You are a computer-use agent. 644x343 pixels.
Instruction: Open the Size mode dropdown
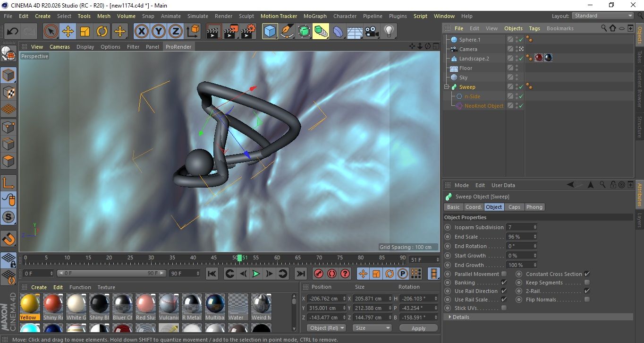coord(372,328)
